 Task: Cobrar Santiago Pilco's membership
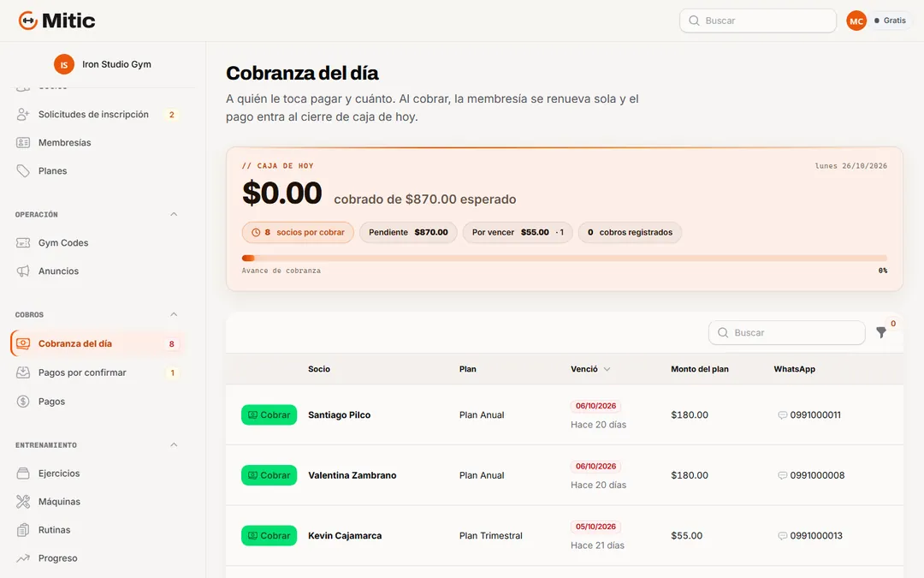click(269, 415)
